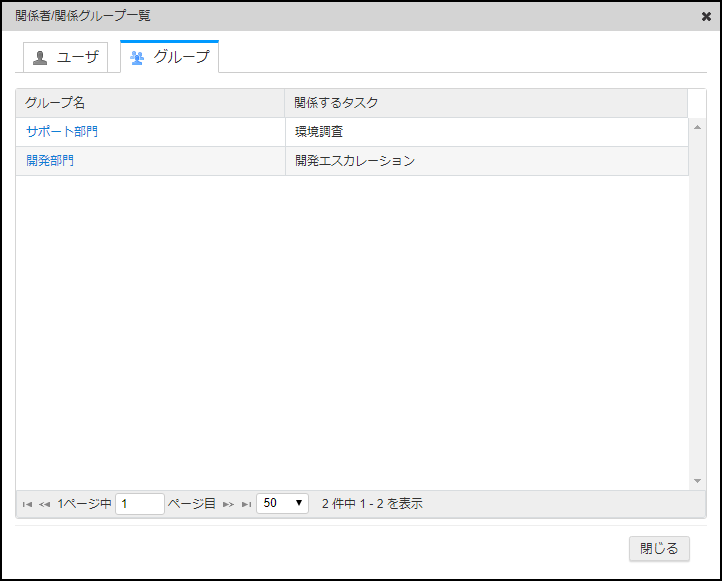Image resolution: width=722 pixels, height=581 pixels.
Task: Open the 開発部門 group link
Action: tap(50, 161)
